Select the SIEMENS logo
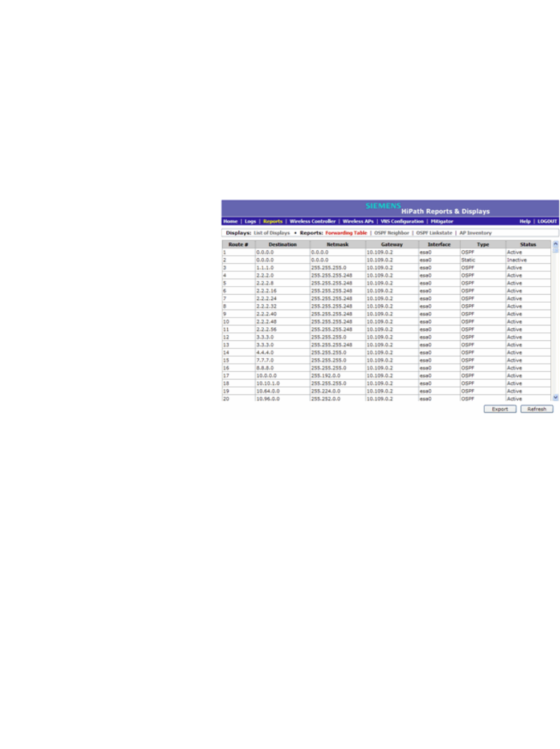The width and height of the screenshot is (560, 749). pos(383,206)
